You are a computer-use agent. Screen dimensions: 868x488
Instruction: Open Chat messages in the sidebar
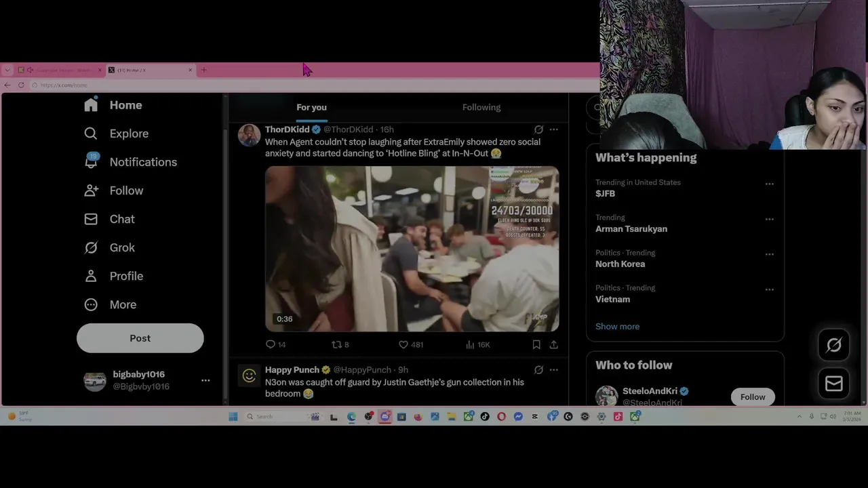(109, 219)
